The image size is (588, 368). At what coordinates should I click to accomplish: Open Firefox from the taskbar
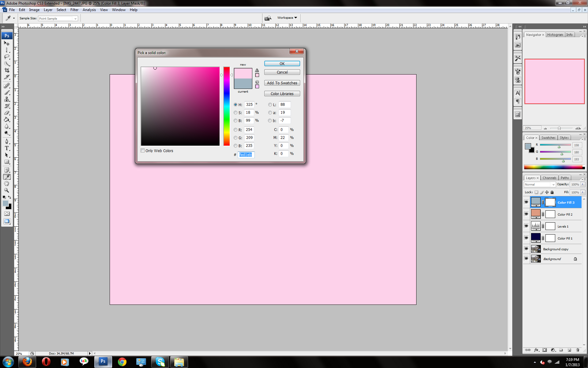[27, 362]
